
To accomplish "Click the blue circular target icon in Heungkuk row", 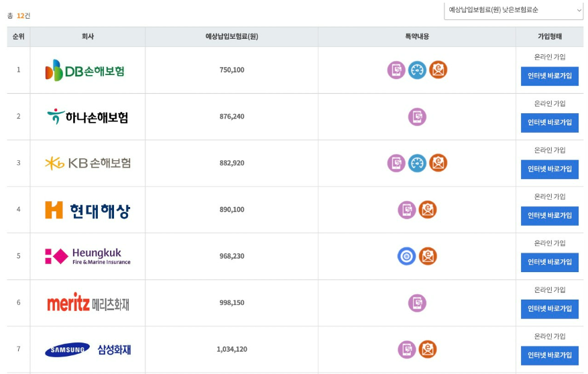I will tap(406, 256).
